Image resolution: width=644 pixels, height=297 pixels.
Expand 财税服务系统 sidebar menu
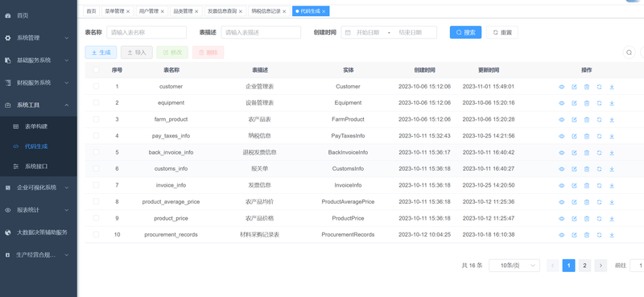(38, 83)
